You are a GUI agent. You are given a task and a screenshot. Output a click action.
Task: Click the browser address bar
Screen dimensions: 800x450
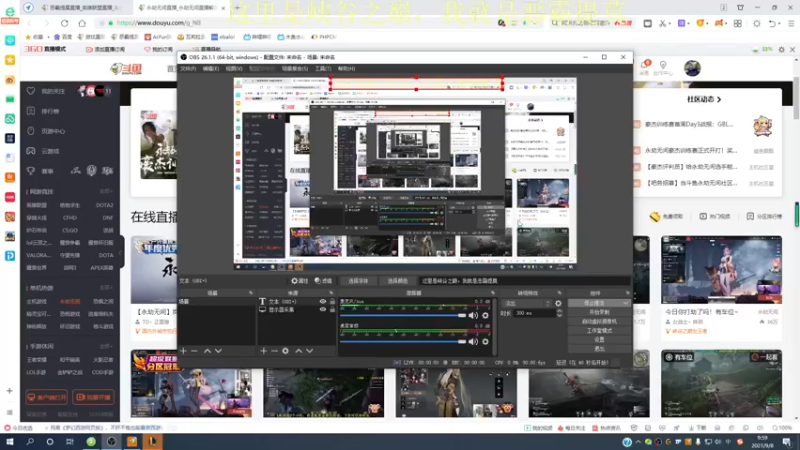pos(296,23)
